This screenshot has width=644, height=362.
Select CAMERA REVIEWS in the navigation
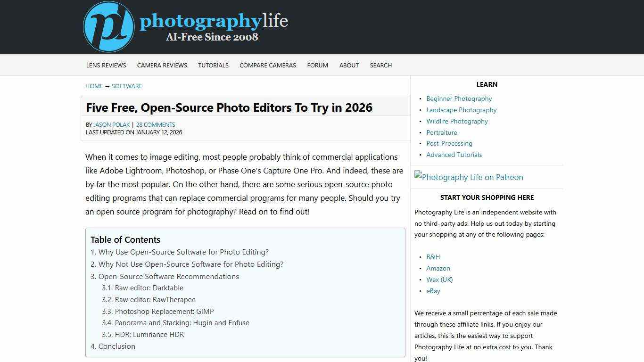162,65
